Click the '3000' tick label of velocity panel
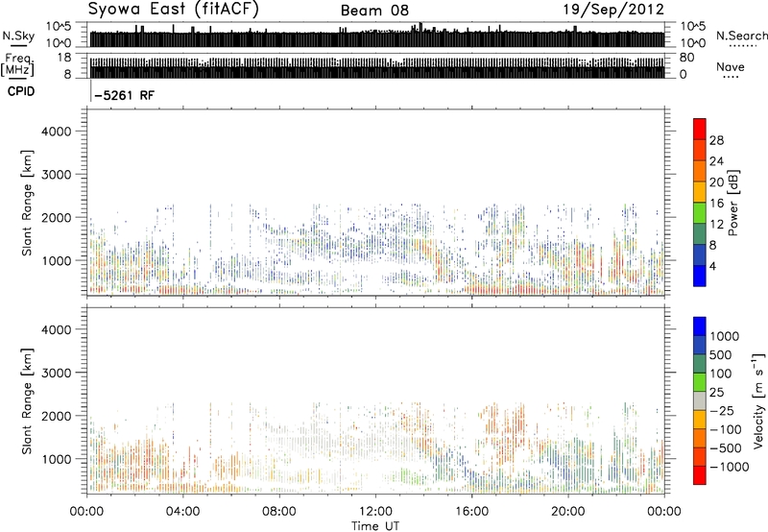768x532 pixels. [57, 373]
